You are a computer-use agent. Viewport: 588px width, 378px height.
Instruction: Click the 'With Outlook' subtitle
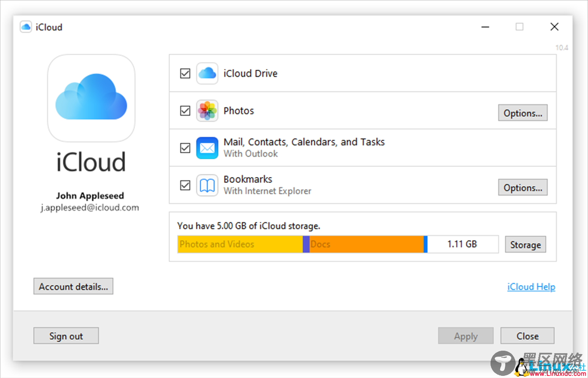coord(250,154)
